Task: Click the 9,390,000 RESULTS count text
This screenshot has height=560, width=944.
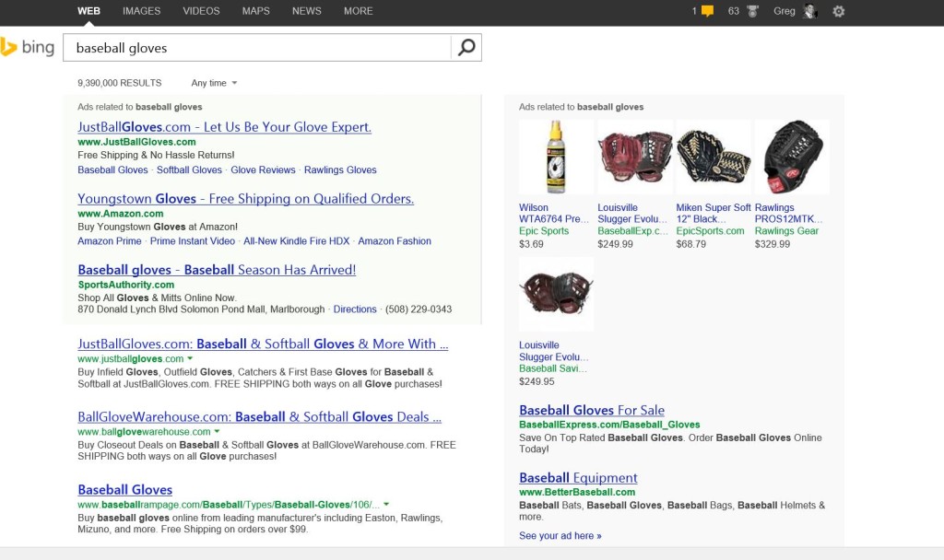Action: click(119, 83)
